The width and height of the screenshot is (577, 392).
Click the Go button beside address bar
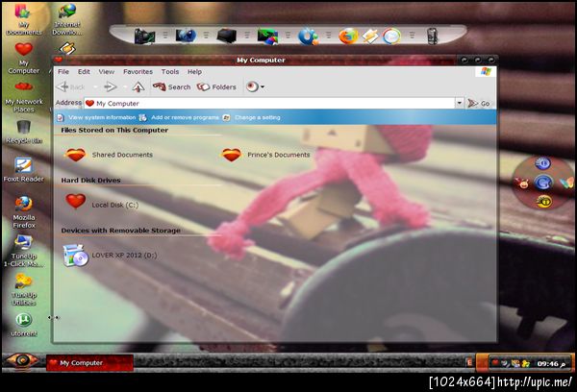478,104
